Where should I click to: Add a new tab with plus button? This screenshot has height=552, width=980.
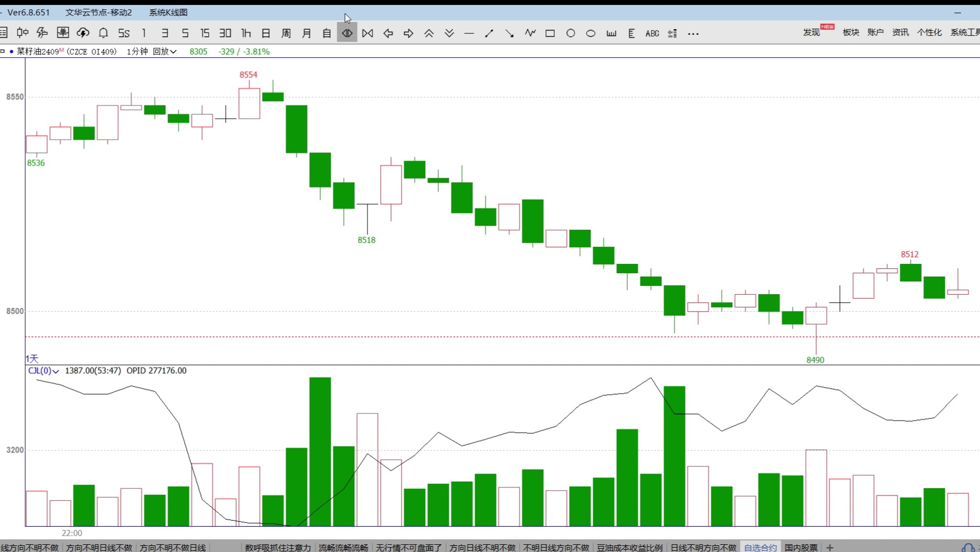(x=830, y=548)
